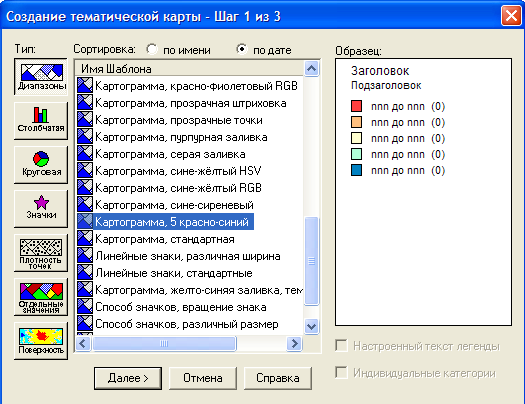525x404 pixels.
Task: Click the Имя Шаблона column header
Action: (189, 69)
